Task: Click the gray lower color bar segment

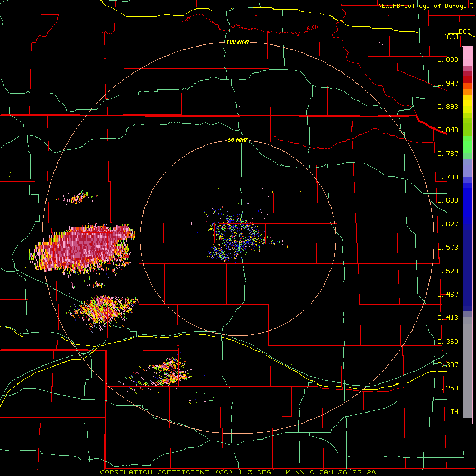Action: tap(467, 368)
